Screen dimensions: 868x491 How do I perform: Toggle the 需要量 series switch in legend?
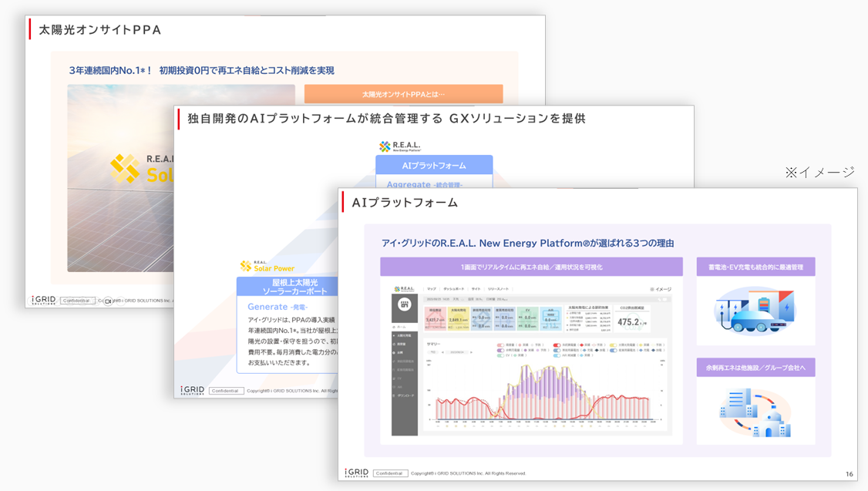tap(501, 345)
